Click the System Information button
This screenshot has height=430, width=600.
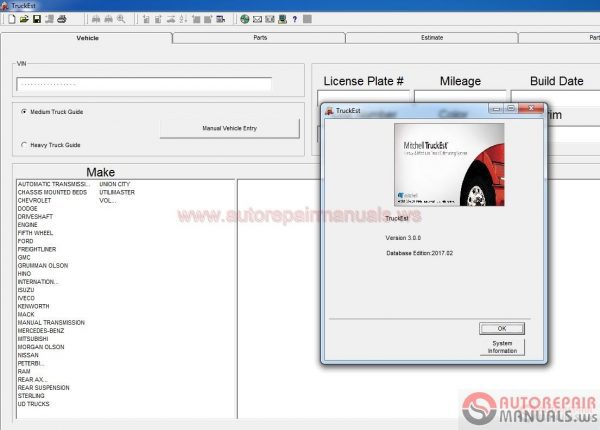point(502,347)
